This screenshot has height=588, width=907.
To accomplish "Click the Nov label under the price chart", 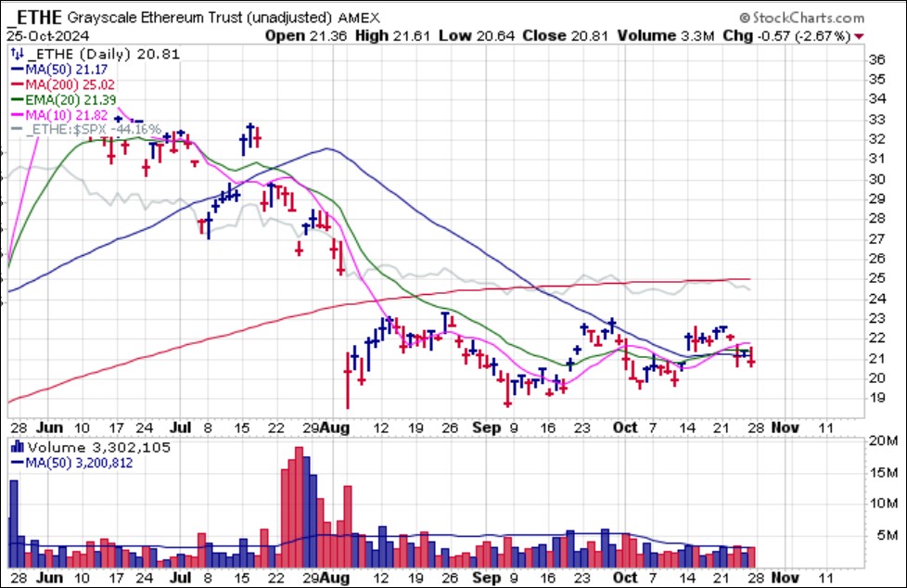I will [x=786, y=428].
